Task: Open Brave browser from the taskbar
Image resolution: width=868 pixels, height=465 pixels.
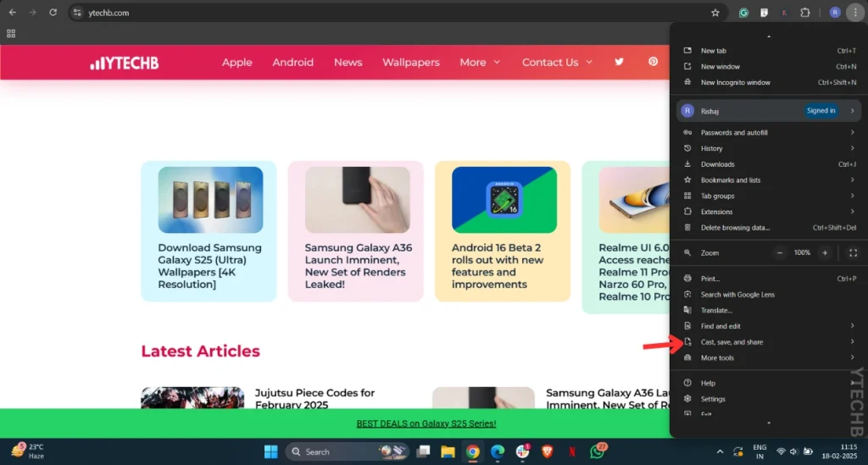Action: tap(548, 451)
